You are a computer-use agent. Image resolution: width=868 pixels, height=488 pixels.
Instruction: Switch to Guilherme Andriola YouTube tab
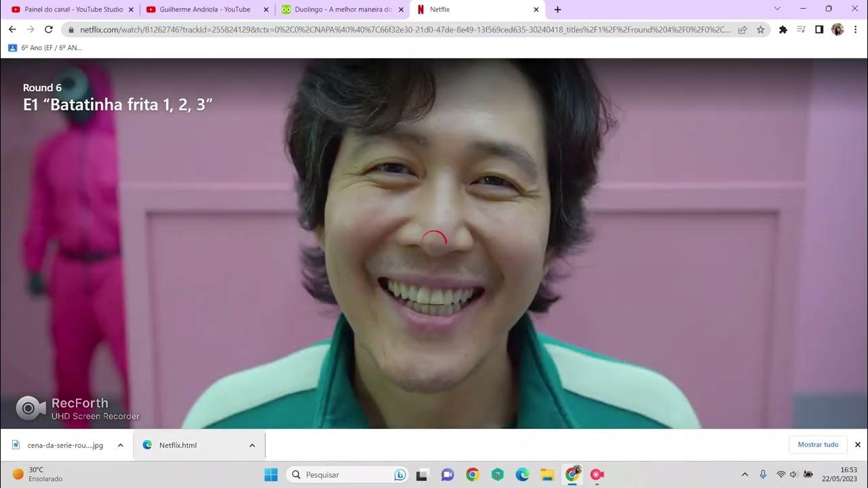coord(207,9)
